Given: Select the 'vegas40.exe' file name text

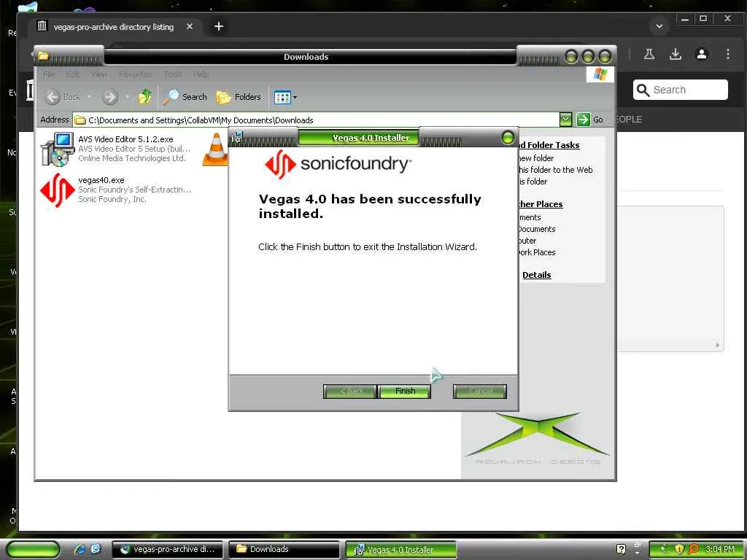Looking at the screenshot, I should click(x=101, y=180).
